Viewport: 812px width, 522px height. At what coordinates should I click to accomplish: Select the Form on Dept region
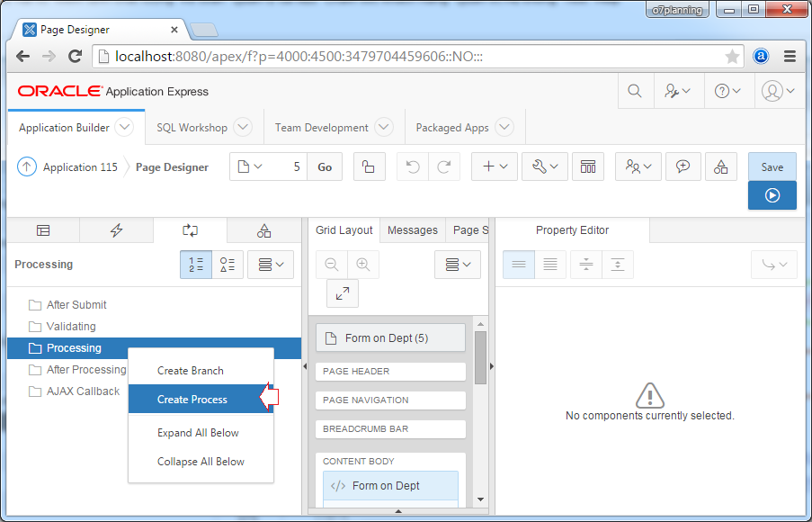click(x=390, y=486)
